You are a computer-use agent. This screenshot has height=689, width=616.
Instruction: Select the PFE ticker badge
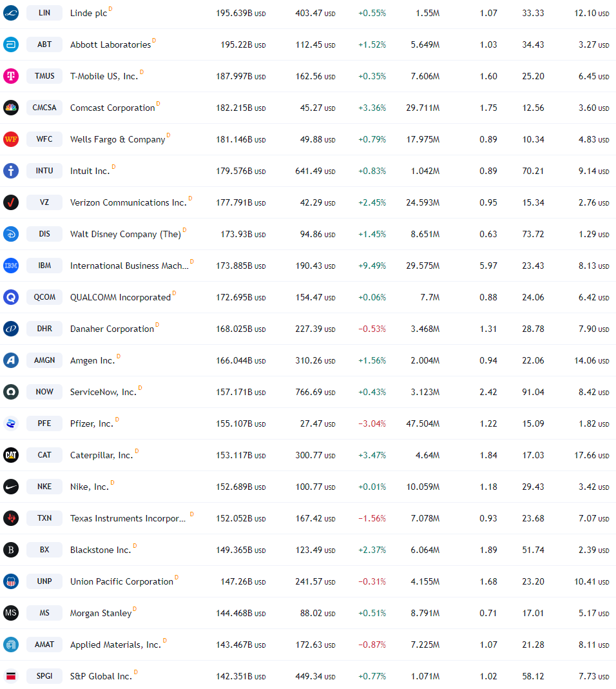coord(44,423)
